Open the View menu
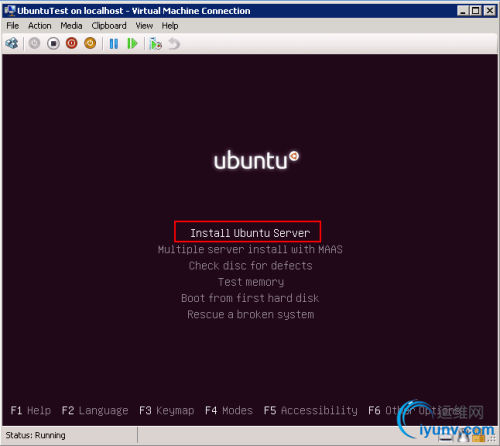 point(144,26)
